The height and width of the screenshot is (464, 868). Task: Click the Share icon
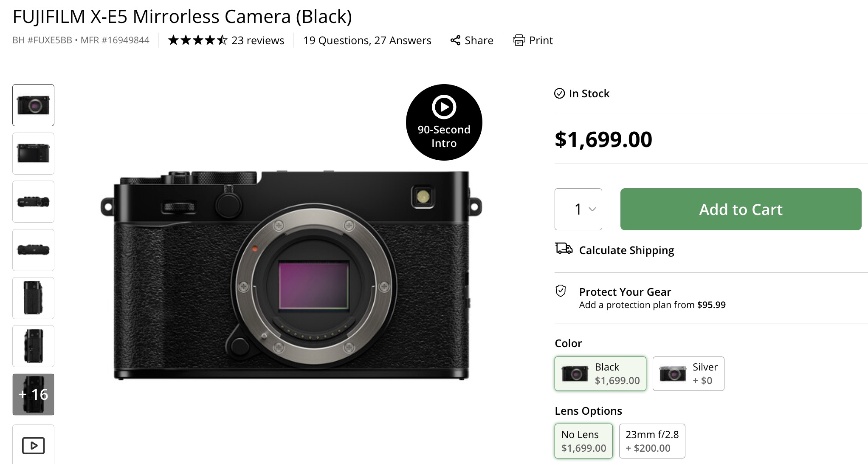pos(456,40)
